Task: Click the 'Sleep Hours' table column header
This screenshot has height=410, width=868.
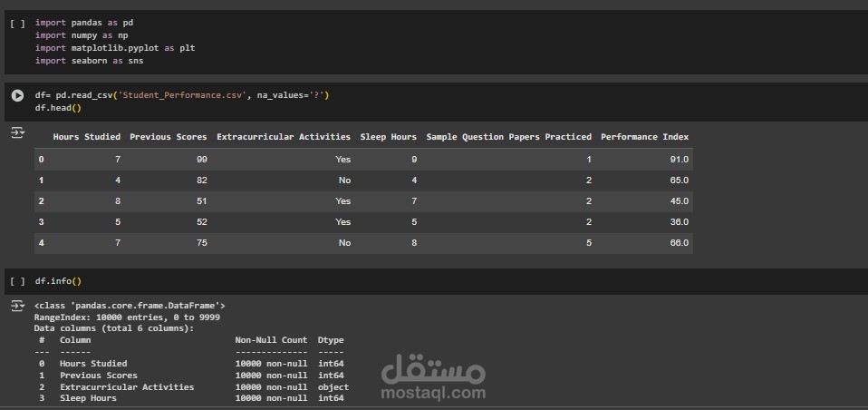Action: (x=388, y=137)
